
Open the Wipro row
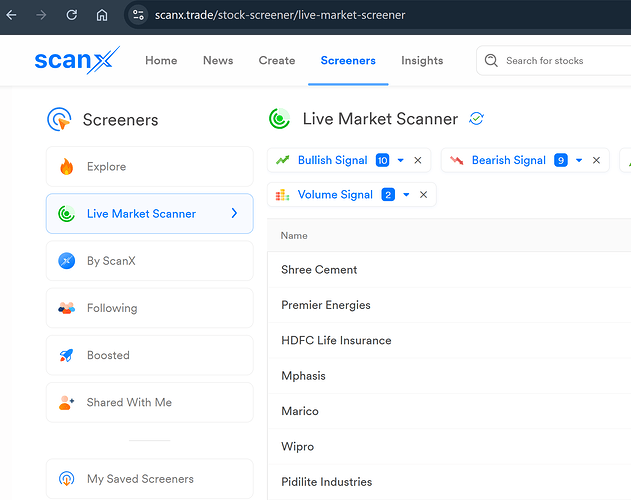449,446
